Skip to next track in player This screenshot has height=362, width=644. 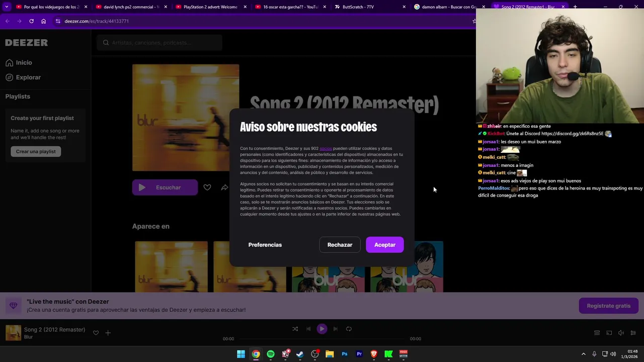(x=335, y=329)
